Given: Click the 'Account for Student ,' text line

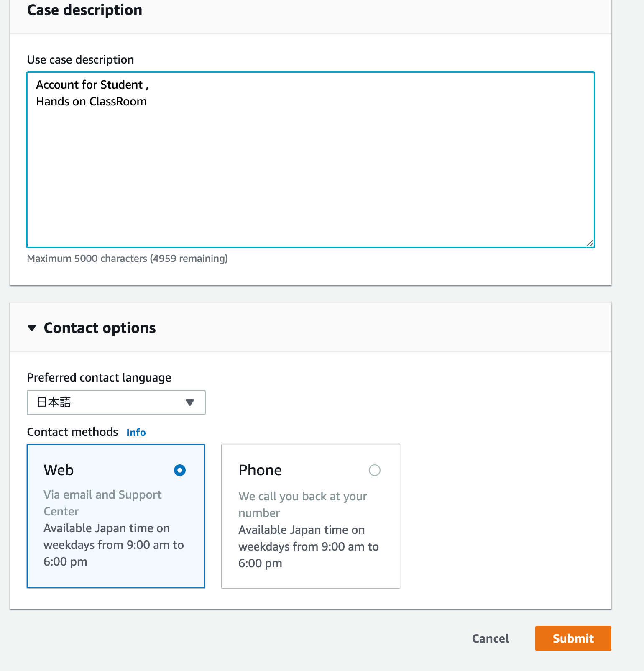Looking at the screenshot, I should (x=92, y=85).
